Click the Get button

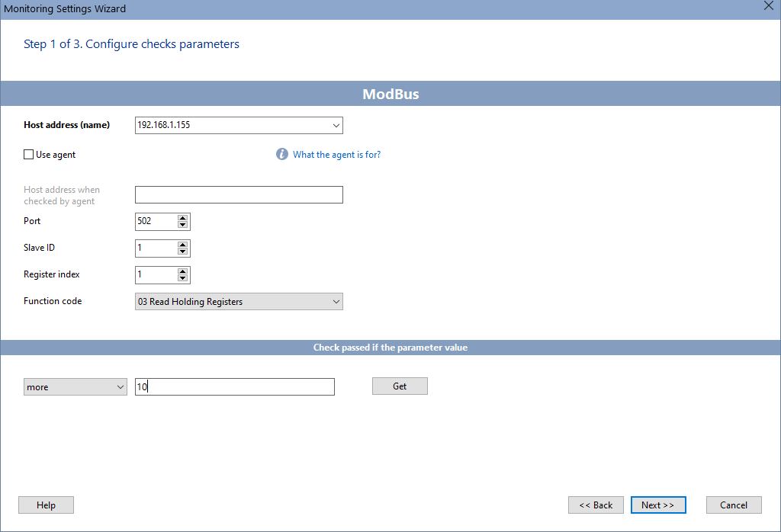(400, 386)
